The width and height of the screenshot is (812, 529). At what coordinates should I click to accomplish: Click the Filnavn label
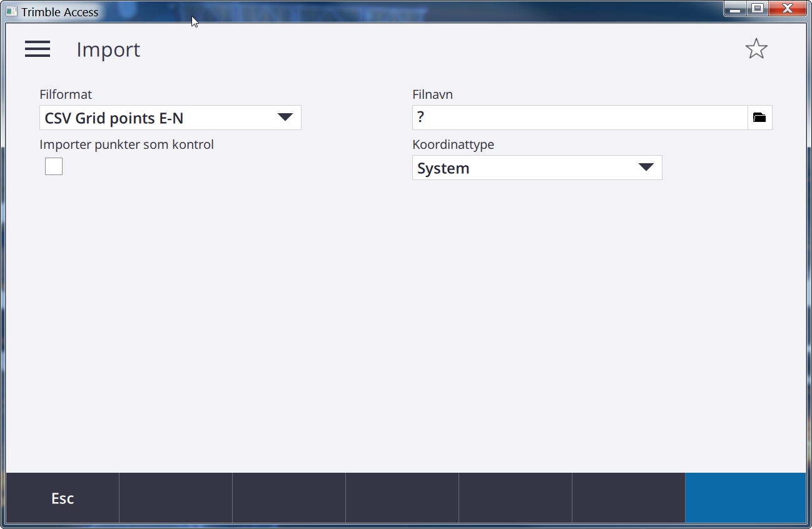pyautogui.click(x=432, y=94)
